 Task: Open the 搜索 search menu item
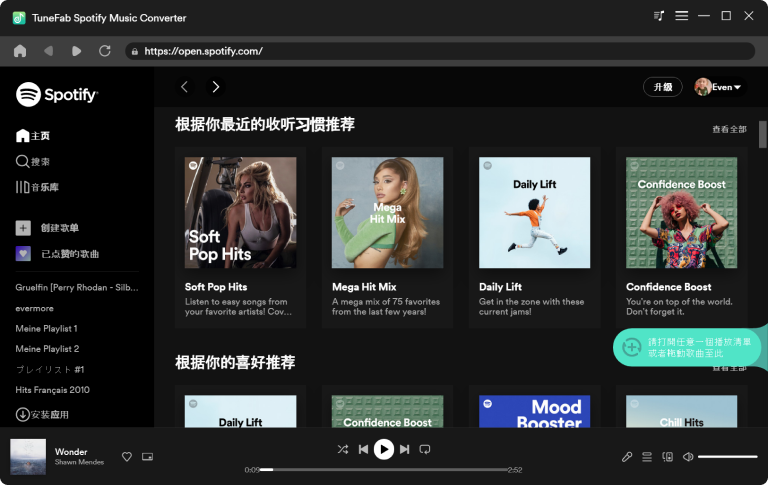pos(33,161)
